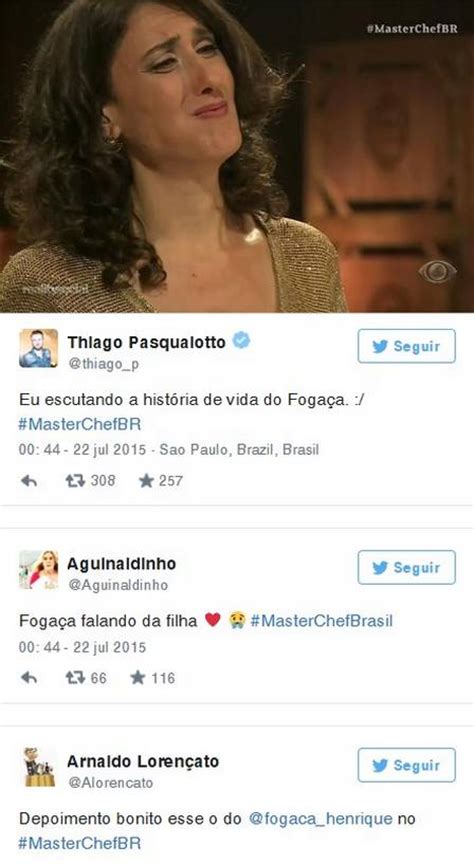Open the #MasterChefBrasil hashtag link
Image resolution: width=474 pixels, height=865 pixels.
(322, 621)
